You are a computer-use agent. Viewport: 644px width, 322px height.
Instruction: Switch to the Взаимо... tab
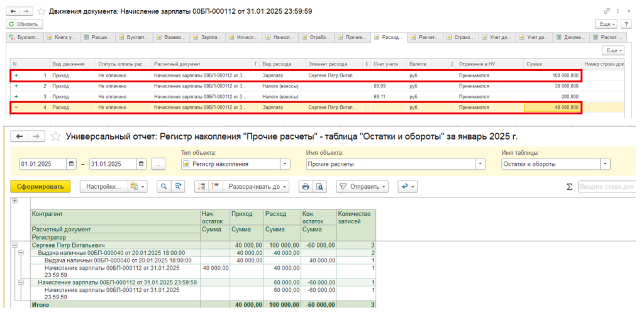(x=170, y=37)
